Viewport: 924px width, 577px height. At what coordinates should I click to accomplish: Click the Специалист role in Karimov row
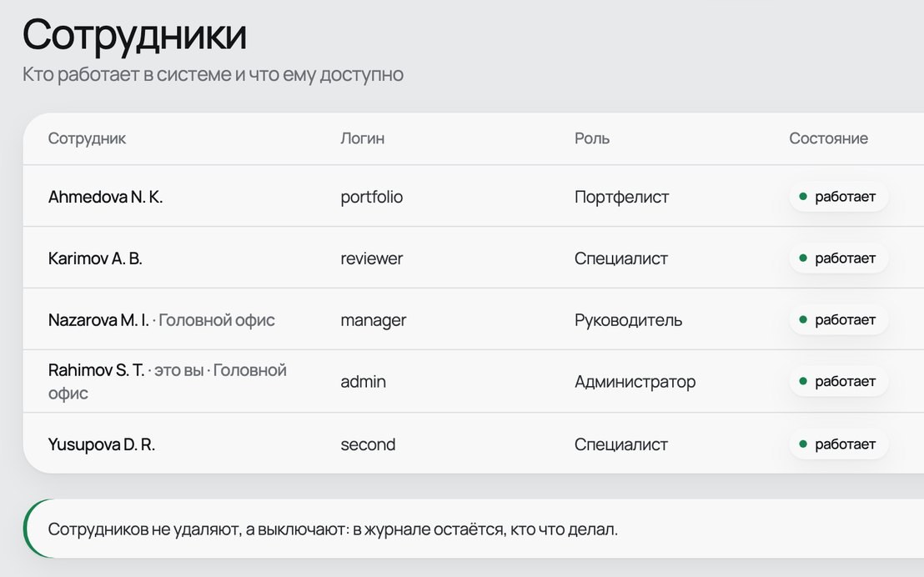pos(621,258)
